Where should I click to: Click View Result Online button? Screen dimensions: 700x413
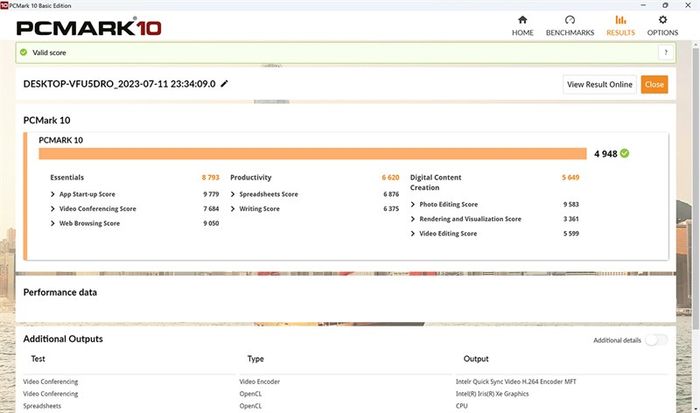pyautogui.click(x=600, y=84)
